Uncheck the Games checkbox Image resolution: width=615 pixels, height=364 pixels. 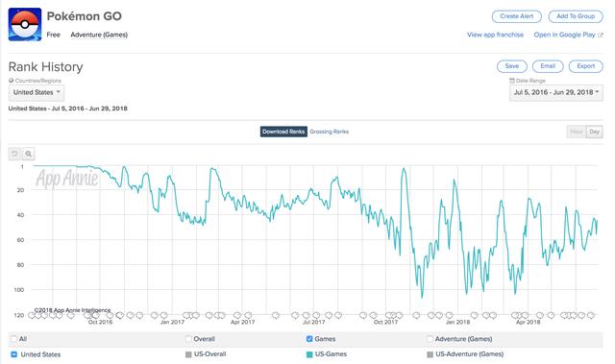pyautogui.click(x=309, y=338)
